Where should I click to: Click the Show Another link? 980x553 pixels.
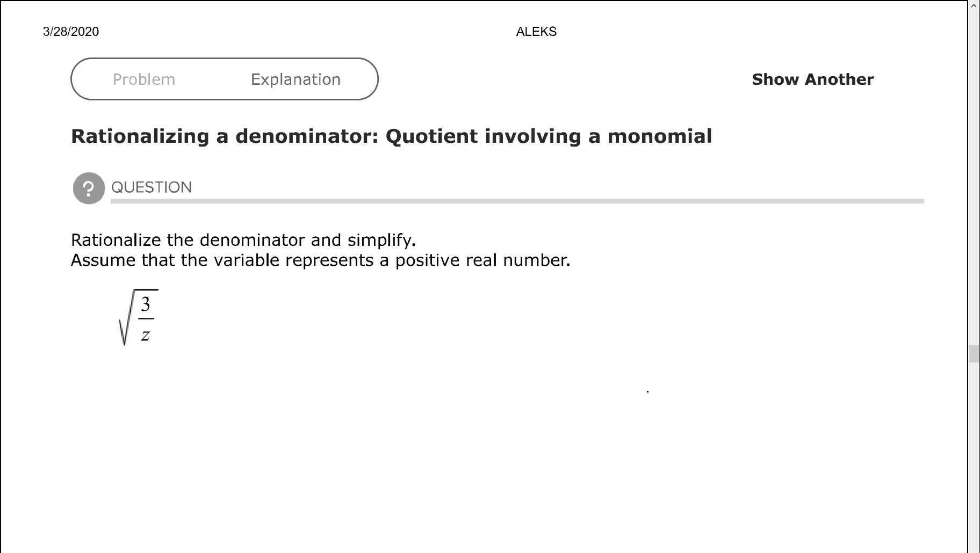point(812,79)
